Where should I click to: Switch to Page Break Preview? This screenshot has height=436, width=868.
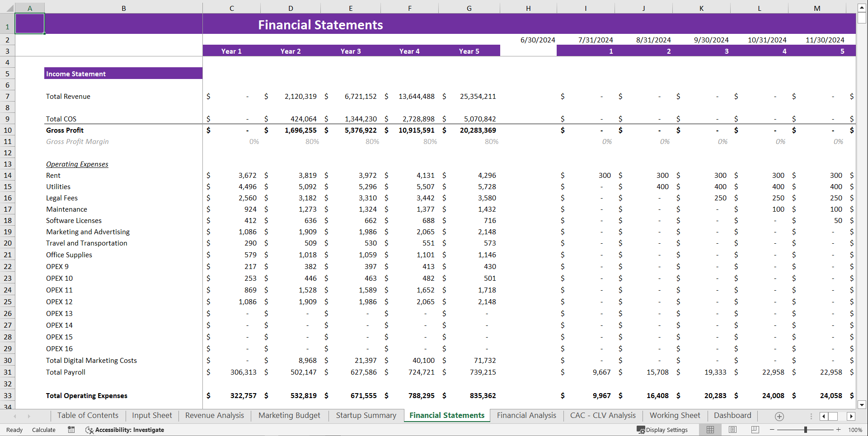755,430
